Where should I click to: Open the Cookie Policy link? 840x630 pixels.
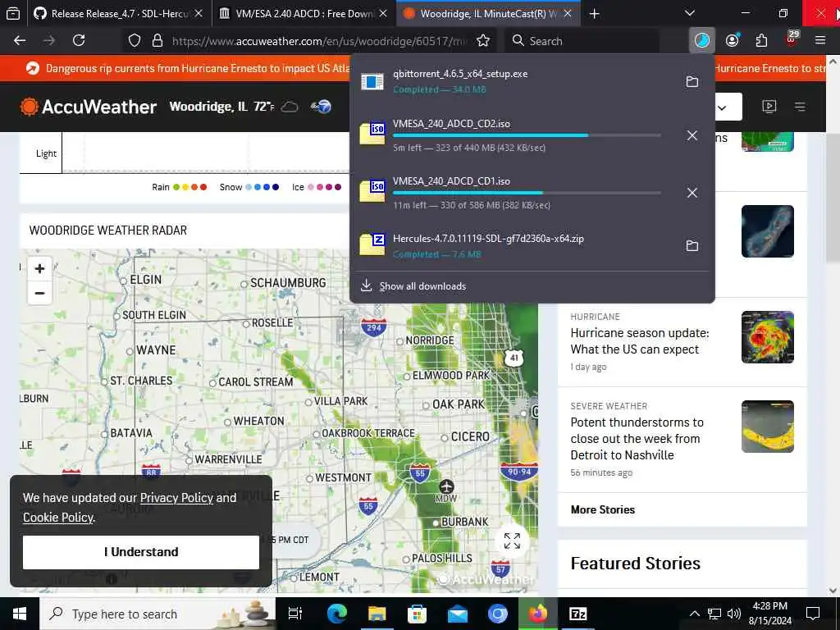58,518
